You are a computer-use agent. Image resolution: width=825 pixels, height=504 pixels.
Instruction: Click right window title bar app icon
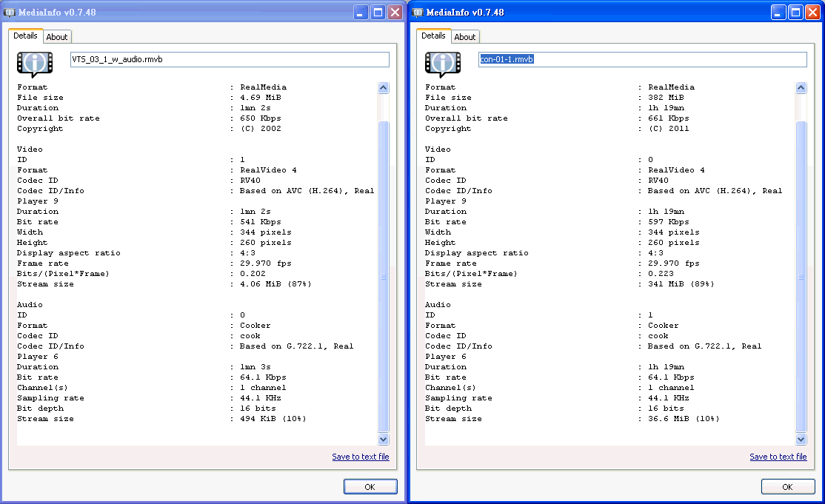[417, 12]
